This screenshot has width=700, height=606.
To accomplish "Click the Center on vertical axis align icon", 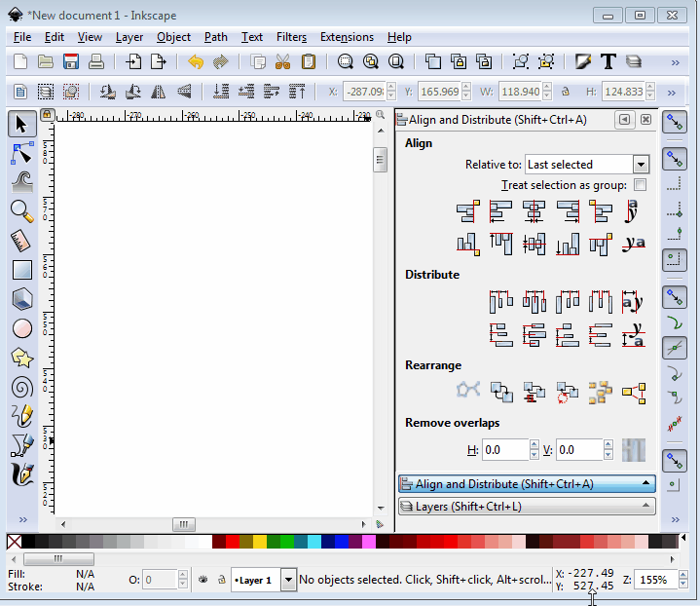I will pos(534,211).
